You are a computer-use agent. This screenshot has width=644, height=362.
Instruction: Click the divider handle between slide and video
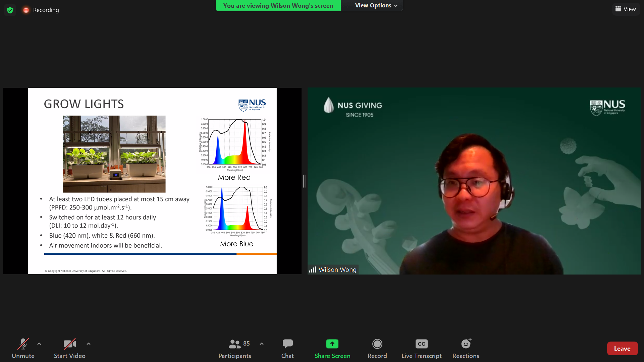[x=304, y=181]
